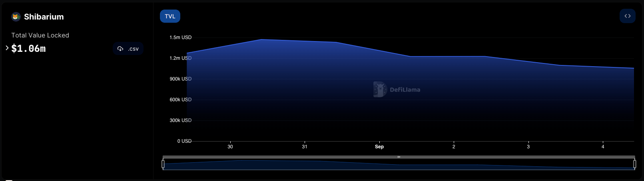Open the embed code icon button
This screenshot has width=644, height=181.
pyautogui.click(x=627, y=16)
